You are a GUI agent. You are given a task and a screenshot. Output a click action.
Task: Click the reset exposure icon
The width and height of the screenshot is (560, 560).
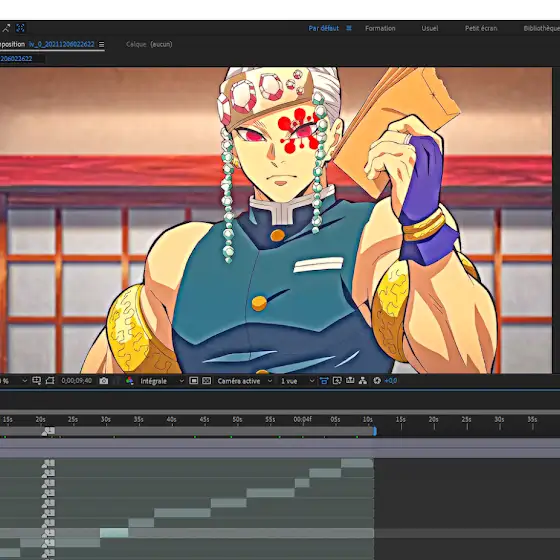click(377, 381)
